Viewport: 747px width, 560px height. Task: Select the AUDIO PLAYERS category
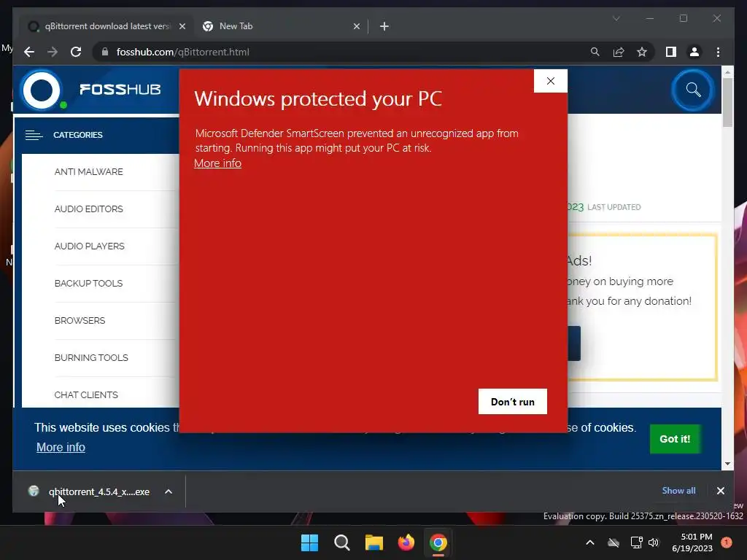coord(89,246)
